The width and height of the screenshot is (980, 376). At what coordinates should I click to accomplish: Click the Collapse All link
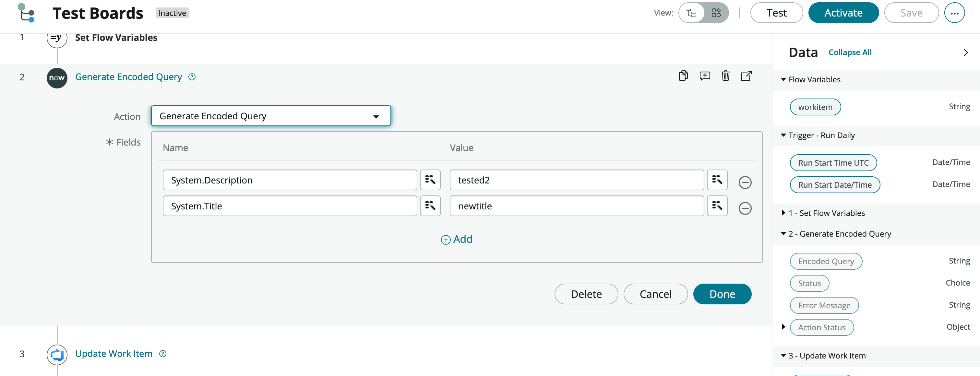coord(850,52)
